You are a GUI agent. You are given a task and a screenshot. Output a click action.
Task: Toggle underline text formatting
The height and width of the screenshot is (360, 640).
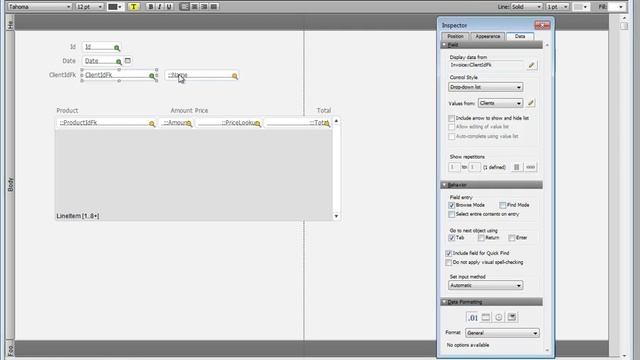[169, 7]
